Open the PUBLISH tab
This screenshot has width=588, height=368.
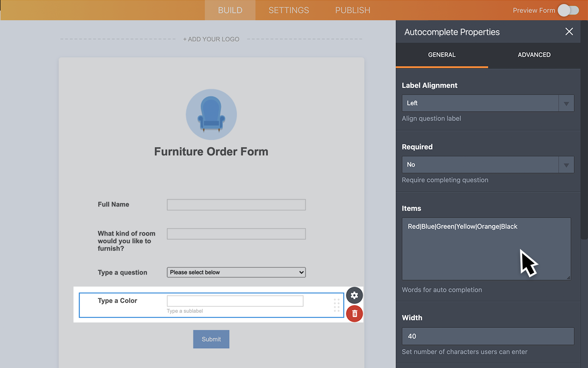point(352,10)
